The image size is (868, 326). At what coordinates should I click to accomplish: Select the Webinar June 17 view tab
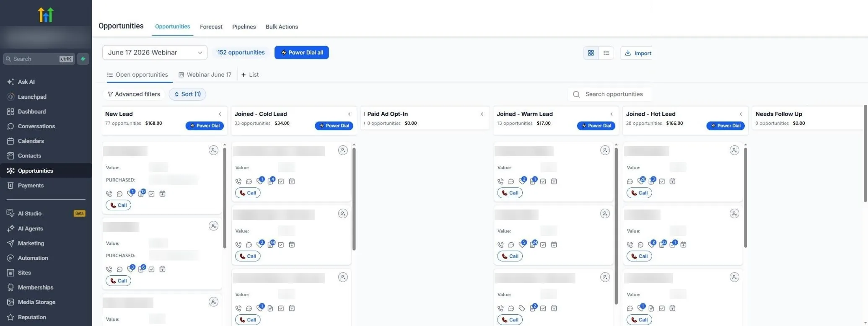point(205,75)
